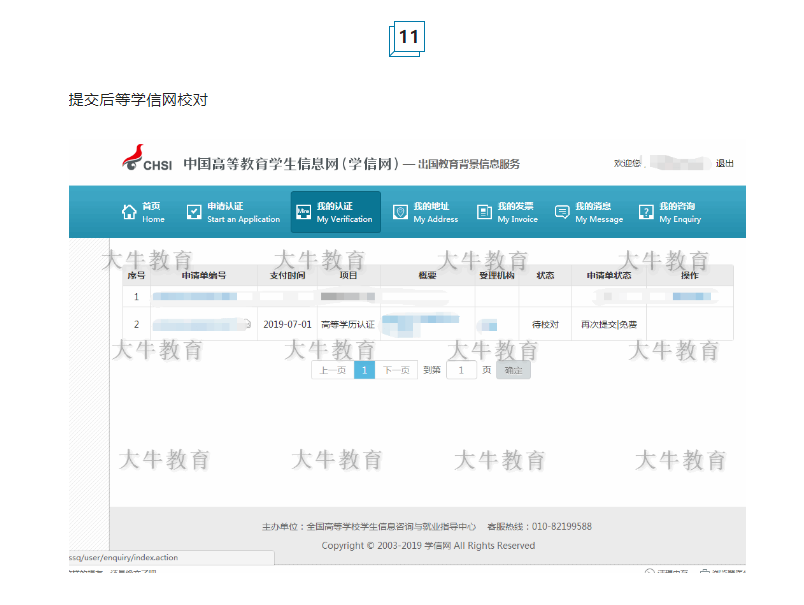This screenshot has width=804, height=605.
Task: Click the 下一页 next page button
Action: [x=396, y=370]
